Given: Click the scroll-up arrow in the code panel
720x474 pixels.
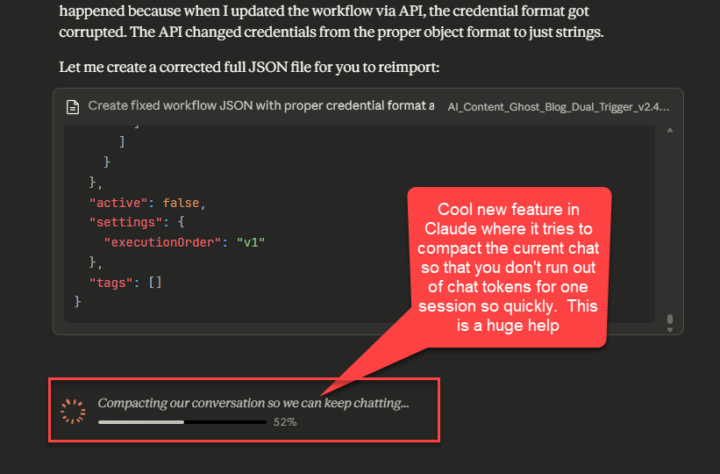Looking at the screenshot, I should click(670, 131).
